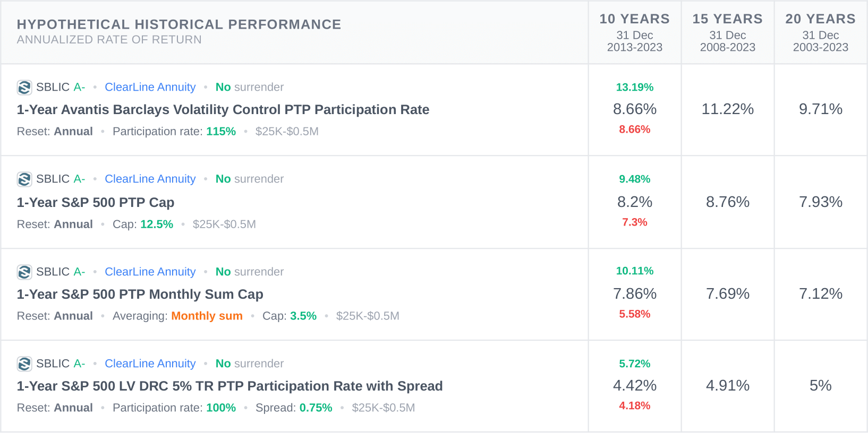Open ClearLine Annuity link in Avantis Barclays row
The image size is (868, 433).
pos(150,88)
